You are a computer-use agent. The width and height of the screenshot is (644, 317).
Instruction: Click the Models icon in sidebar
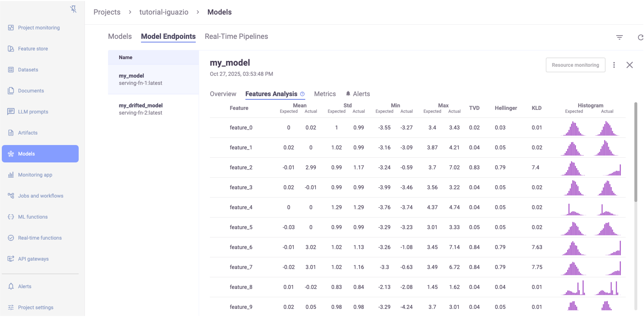tap(11, 154)
